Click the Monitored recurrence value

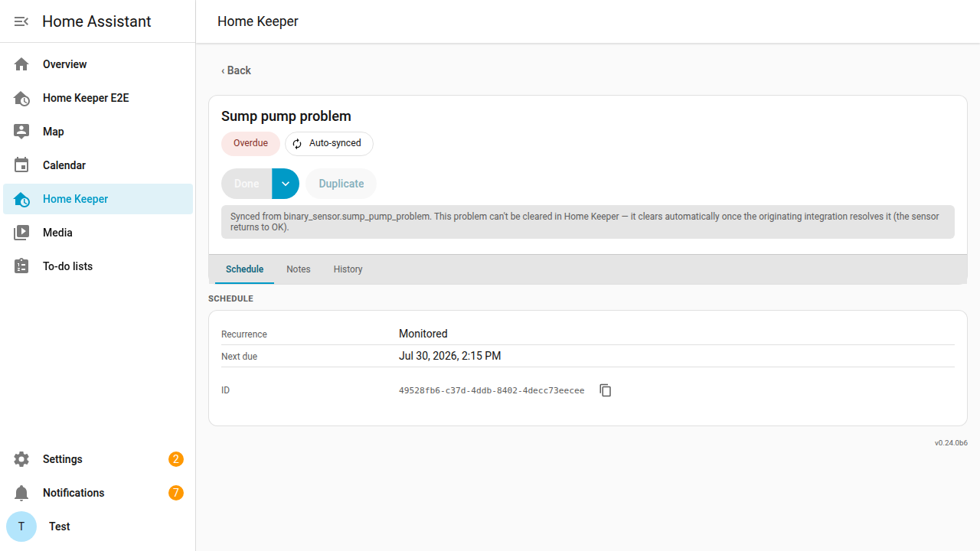(423, 334)
